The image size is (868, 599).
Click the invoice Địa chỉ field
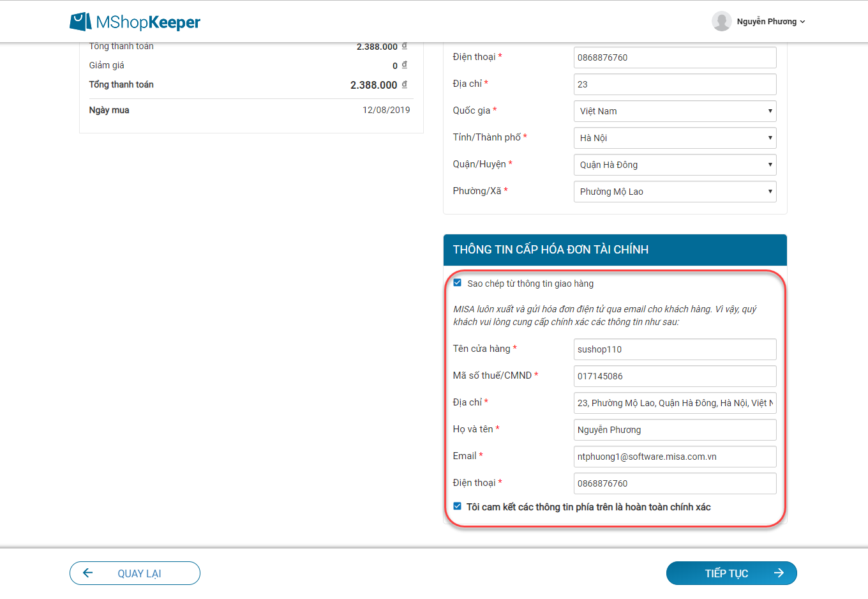[x=675, y=403]
